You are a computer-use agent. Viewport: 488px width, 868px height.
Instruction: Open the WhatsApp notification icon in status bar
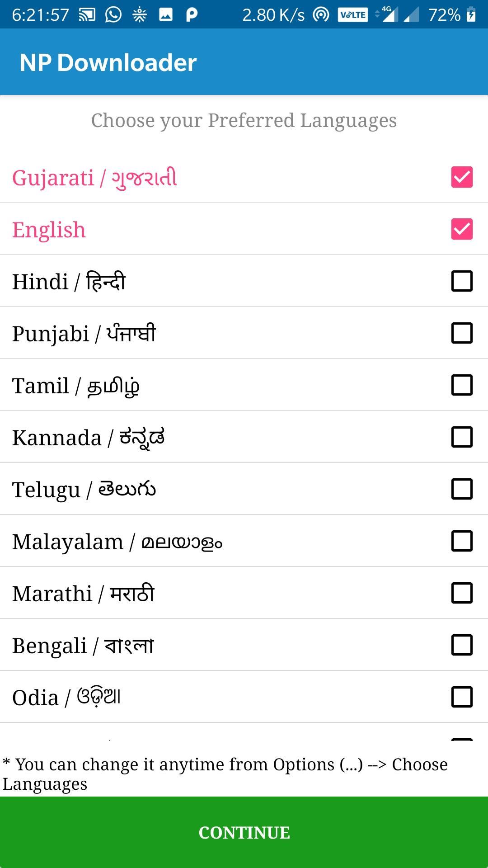113,15
